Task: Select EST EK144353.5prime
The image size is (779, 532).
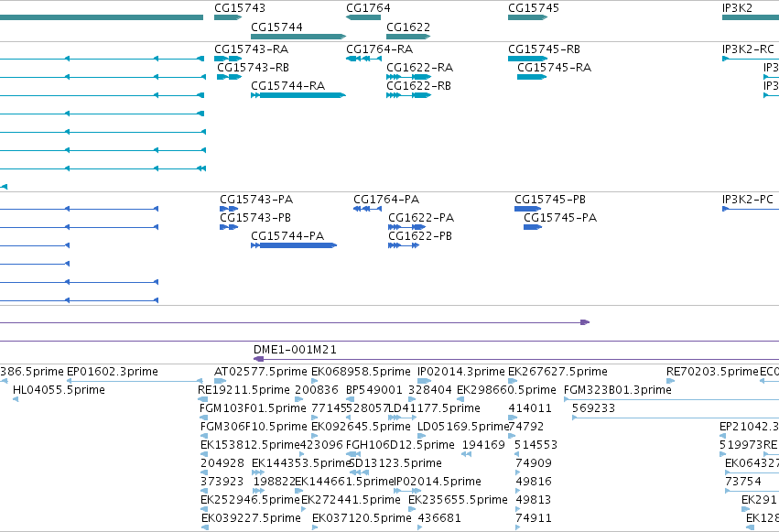Action: (x=258, y=472)
